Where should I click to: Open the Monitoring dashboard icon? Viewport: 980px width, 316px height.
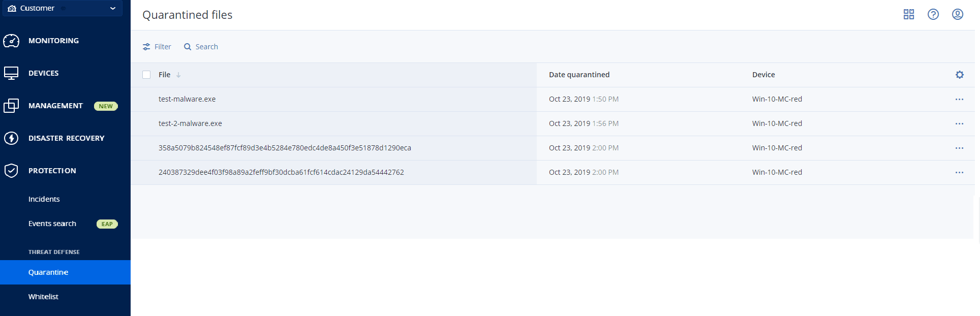11,41
